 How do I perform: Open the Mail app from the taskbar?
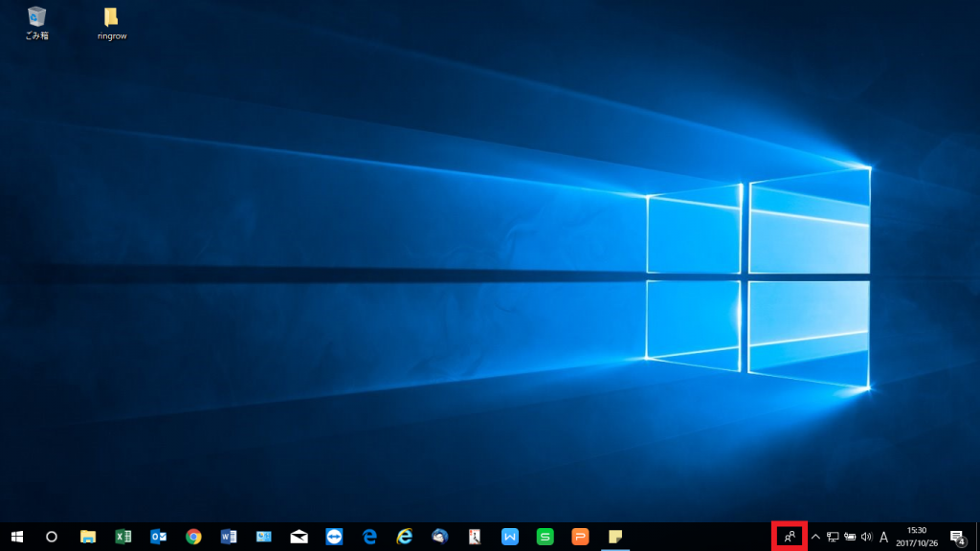(298, 536)
